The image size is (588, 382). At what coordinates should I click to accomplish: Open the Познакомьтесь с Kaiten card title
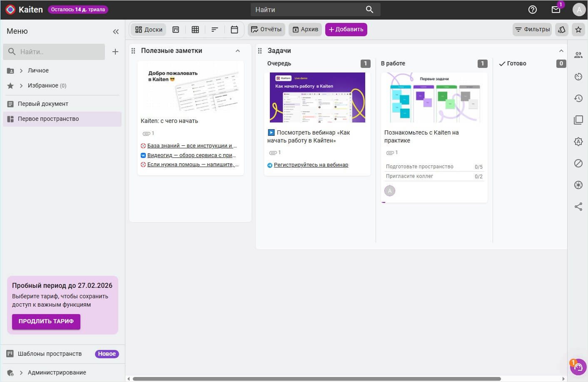421,137
